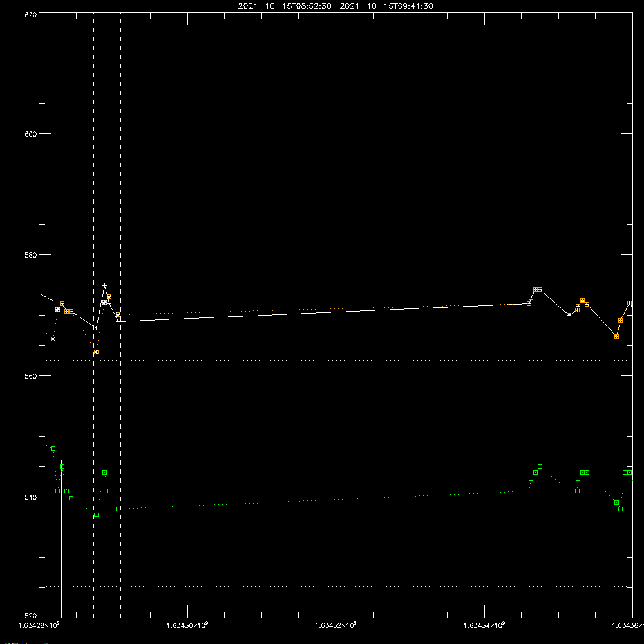Image resolution: width=644 pixels, height=644 pixels.
Task: Pick the highest green square marker near 548
Action: (x=53, y=448)
